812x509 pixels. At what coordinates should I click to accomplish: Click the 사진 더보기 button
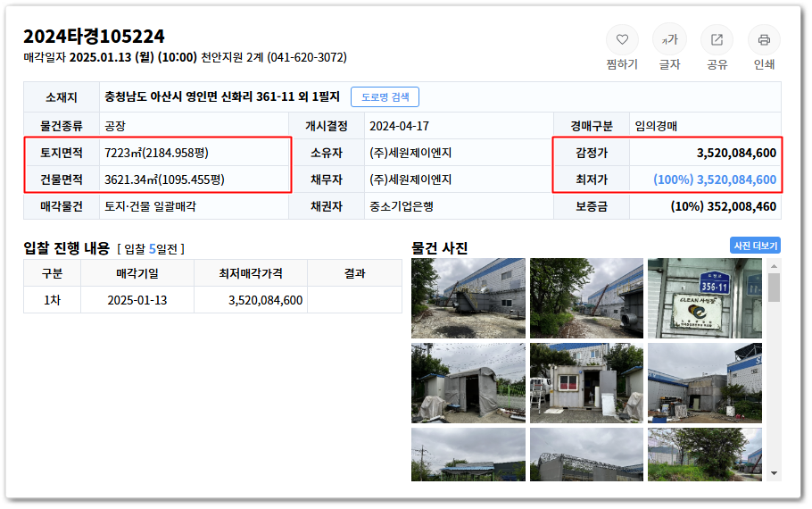[755, 246]
